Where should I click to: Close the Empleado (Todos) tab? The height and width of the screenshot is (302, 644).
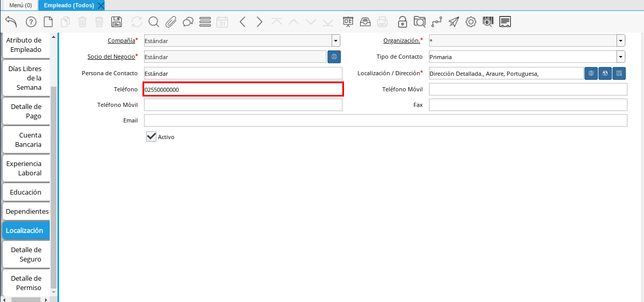click(x=101, y=5)
